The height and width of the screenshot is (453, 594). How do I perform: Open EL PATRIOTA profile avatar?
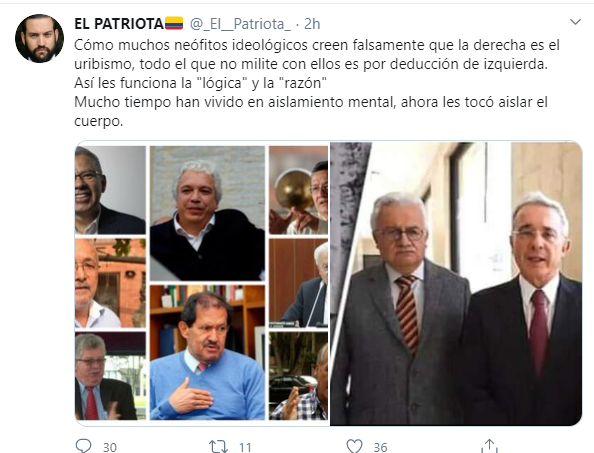tap(39, 38)
